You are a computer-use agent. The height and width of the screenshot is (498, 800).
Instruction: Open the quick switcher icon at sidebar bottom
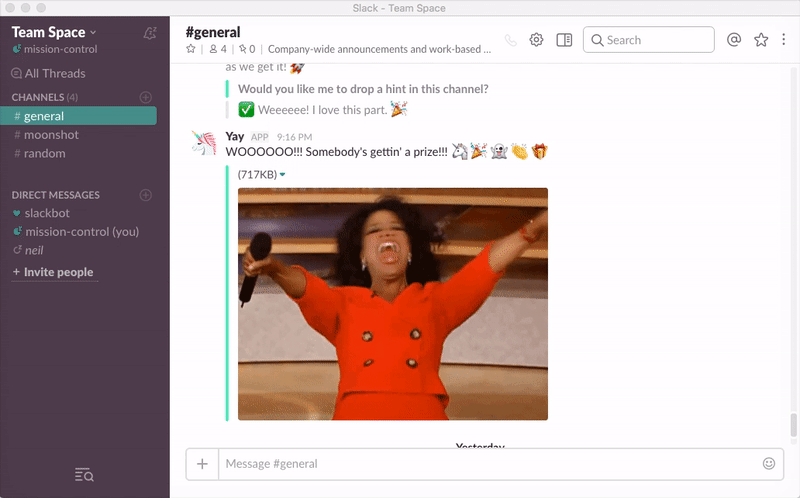[84, 475]
